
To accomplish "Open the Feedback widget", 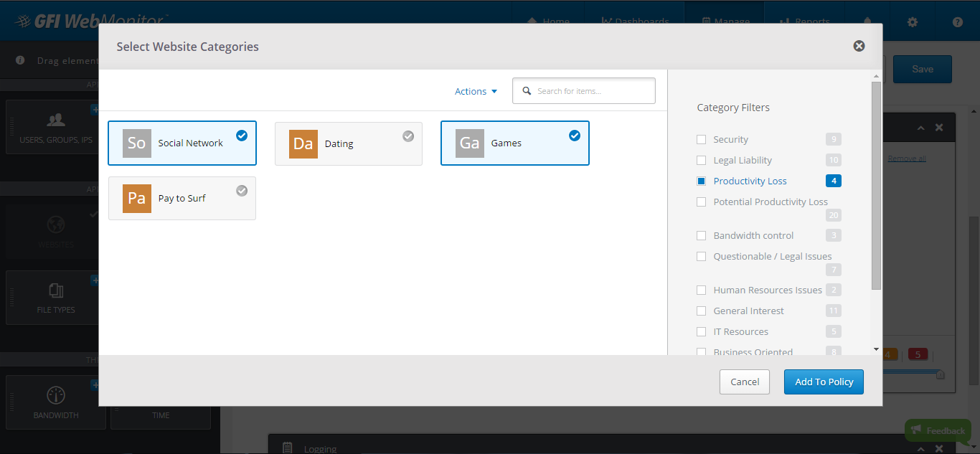I will pyautogui.click(x=938, y=430).
